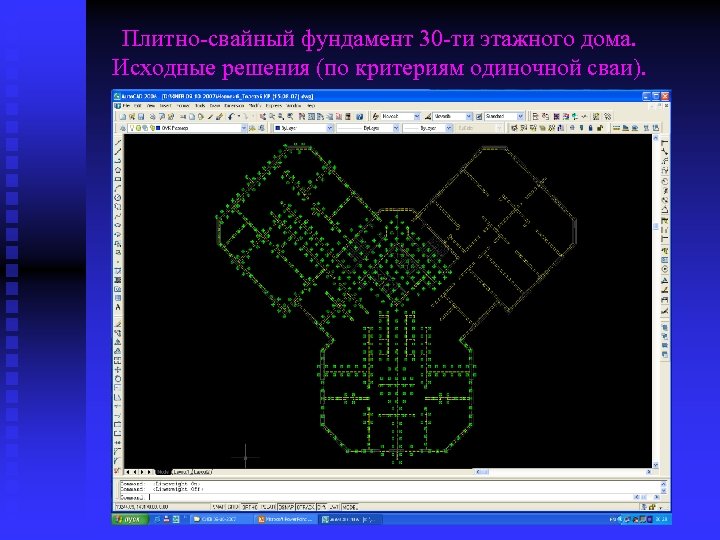Open the View menu
The height and width of the screenshot is (540, 720).
pyautogui.click(x=151, y=106)
